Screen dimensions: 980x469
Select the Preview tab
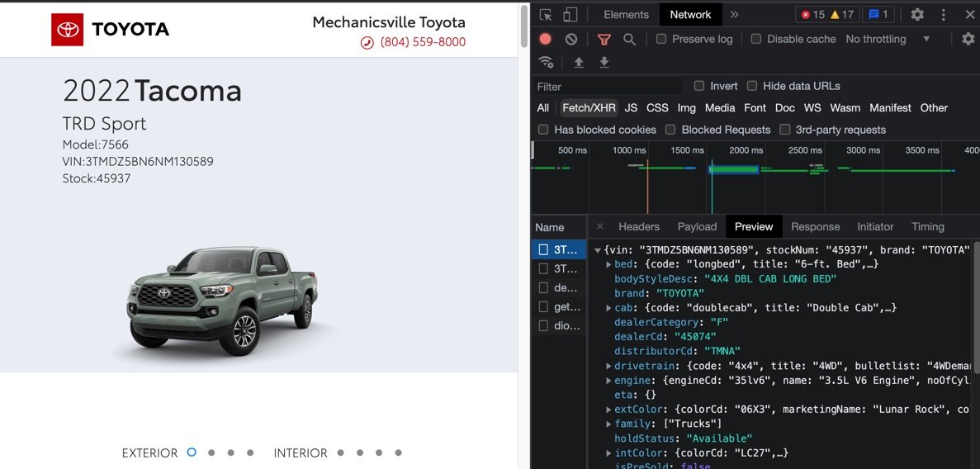click(x=754, y=226)
